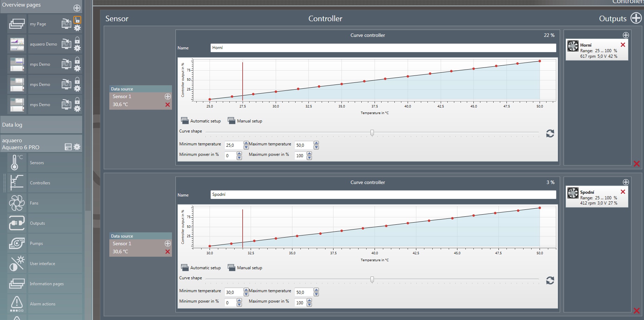Screen dimensions: 644x320
Task: Adjust Curve shape slider for Spodní
Action: pyautogui.click(x=372, y=279)
